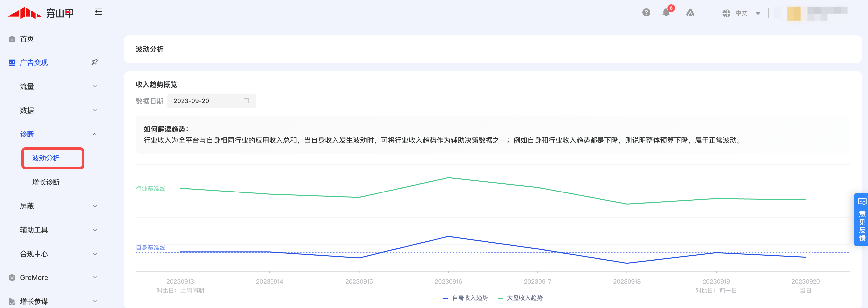Open 波动分析 in the sidebar
Viewport: 868px width, 308px height.
pos(46,158)
